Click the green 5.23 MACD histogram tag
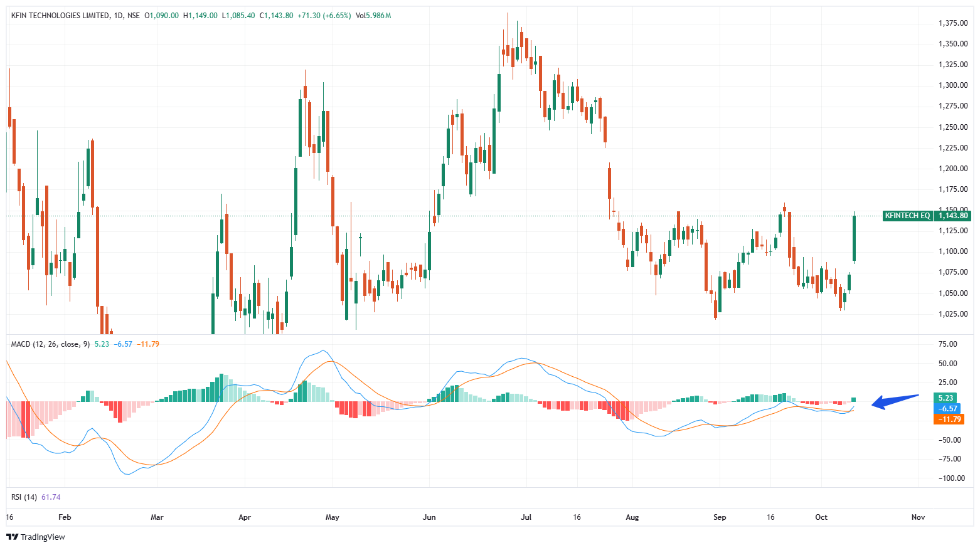 (x=945, y=398)
